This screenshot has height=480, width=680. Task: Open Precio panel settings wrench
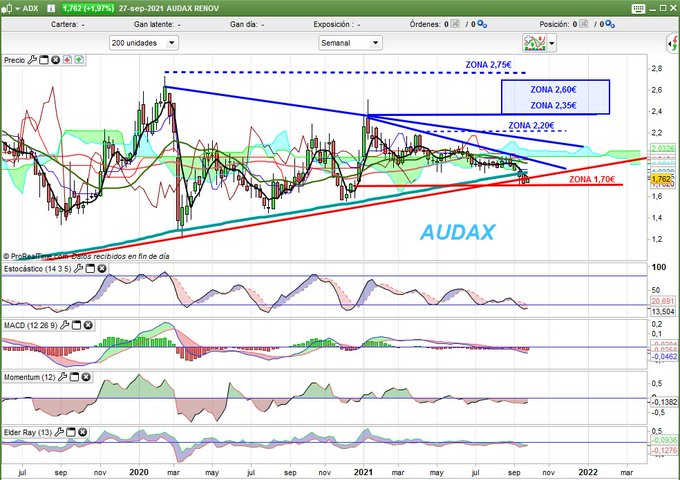[x=32, y=60]
